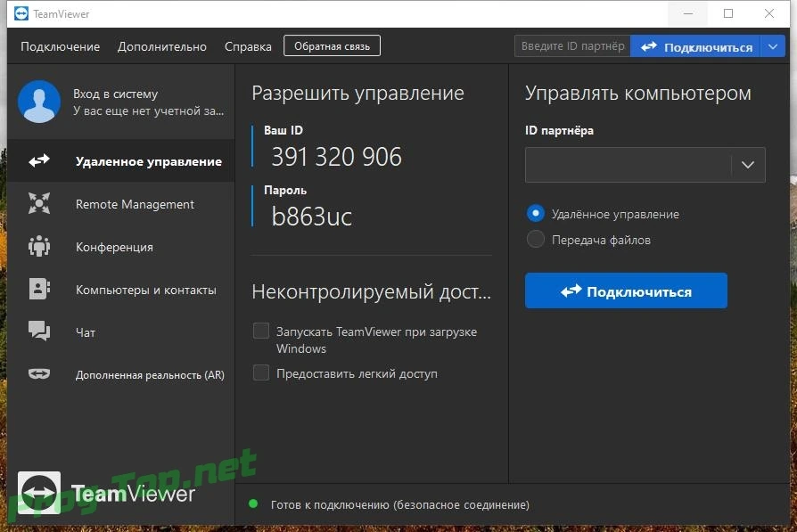Screen dimensions: 797x532
Task: Click the TeamViewer title bar app icon
Action: (x=21, y=13)
